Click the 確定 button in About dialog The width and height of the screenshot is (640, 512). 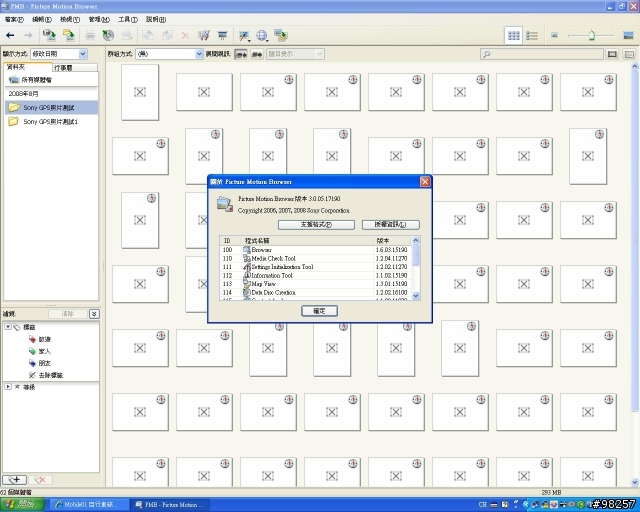pyautogui.click(x=319, y=311)
